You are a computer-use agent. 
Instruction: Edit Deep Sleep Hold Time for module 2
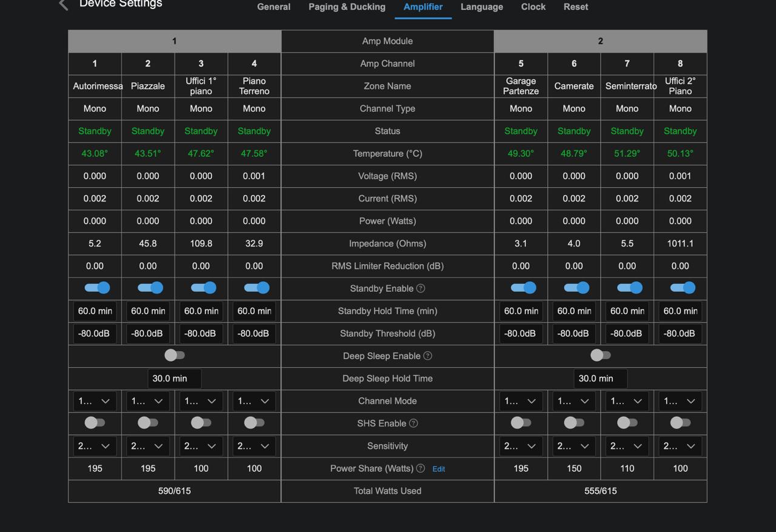601,378
